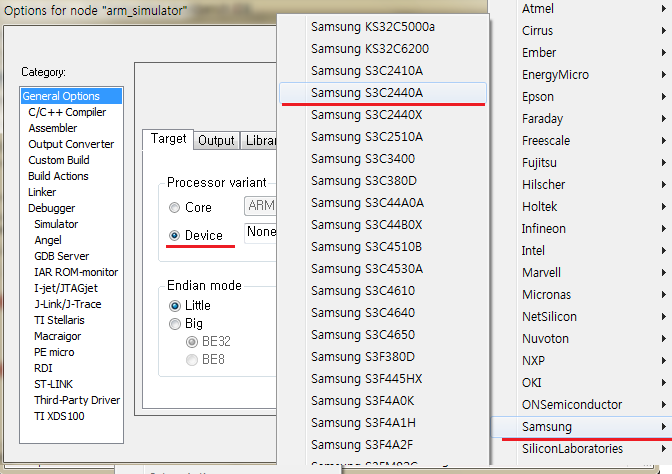The image size is (672, 474).
Task: Open Build Actions category
Action: coord(58,176)
